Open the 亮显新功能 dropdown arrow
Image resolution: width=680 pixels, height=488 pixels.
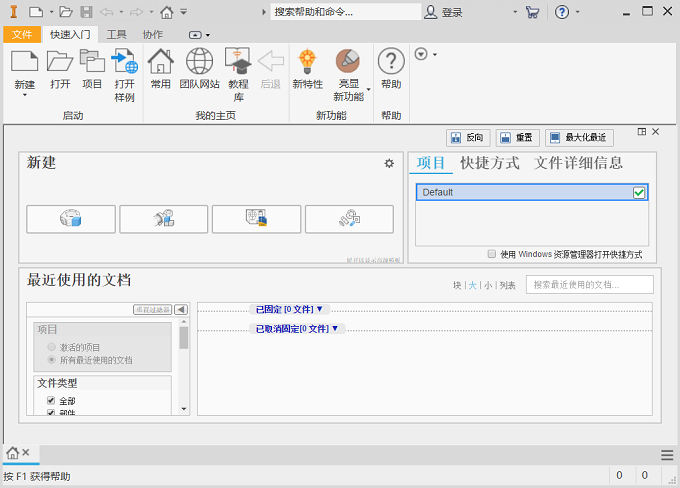tap(369, 89)
